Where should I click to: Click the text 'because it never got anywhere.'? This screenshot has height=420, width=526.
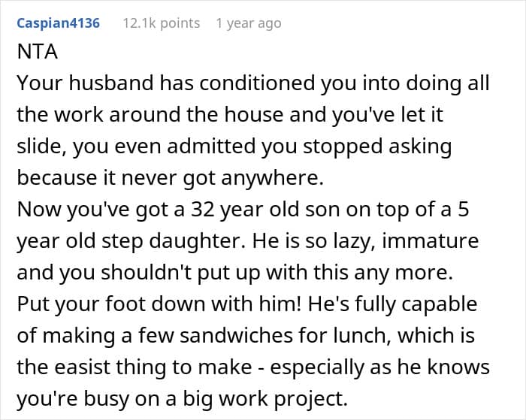(x=170, y=178)
